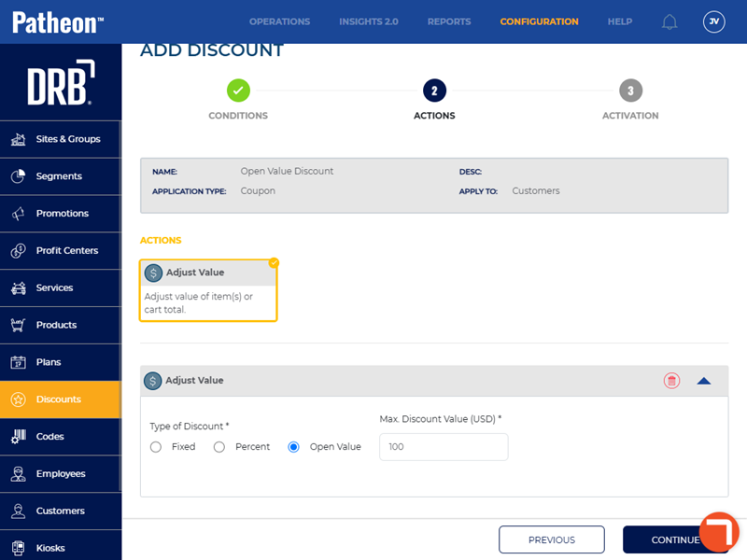Click the orange ACTIONS section heading

tap(161, 240)
